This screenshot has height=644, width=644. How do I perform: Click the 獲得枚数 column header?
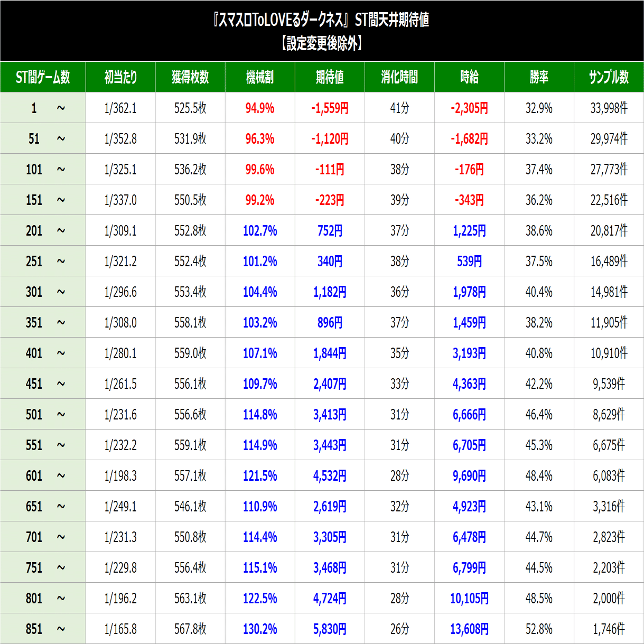[190, 77]
